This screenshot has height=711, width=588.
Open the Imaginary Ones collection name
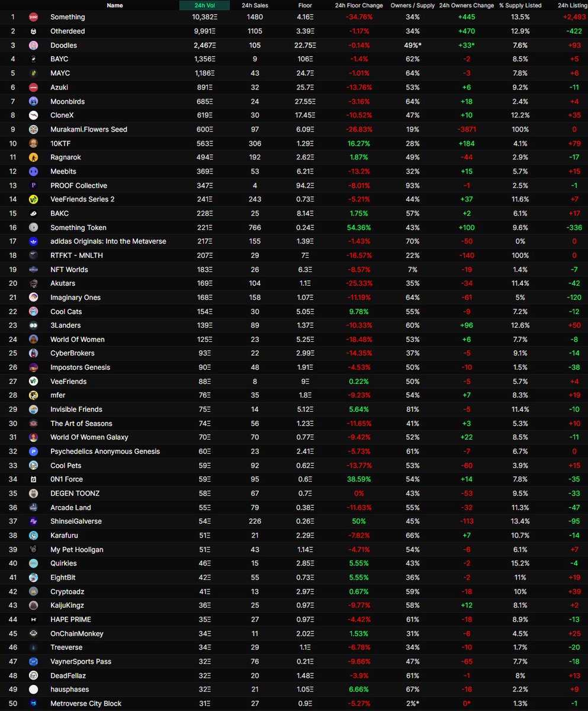click(75, 297)
